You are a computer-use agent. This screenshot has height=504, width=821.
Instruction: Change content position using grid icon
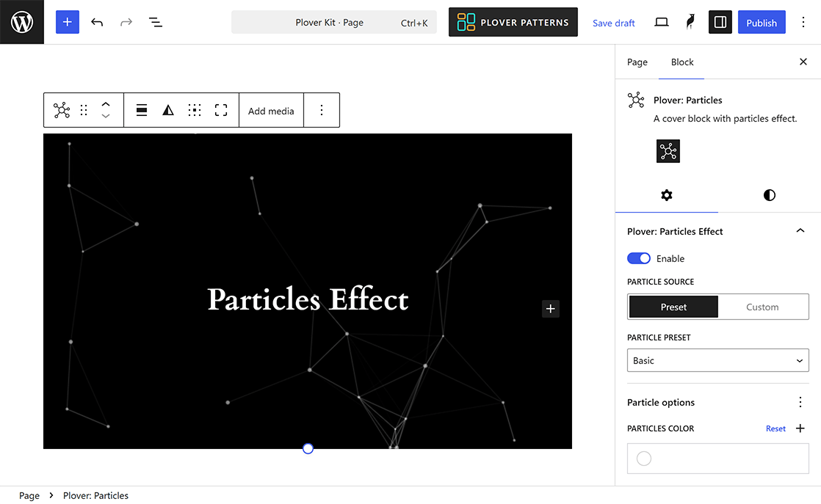click(195, 109)
